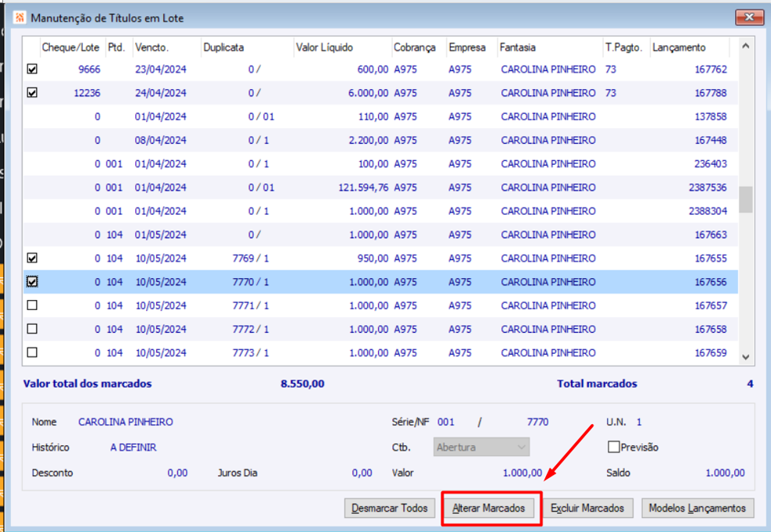Check the row with Duplicata 7773 / 1
The image size is (771, 532).
tap(32, 352)
